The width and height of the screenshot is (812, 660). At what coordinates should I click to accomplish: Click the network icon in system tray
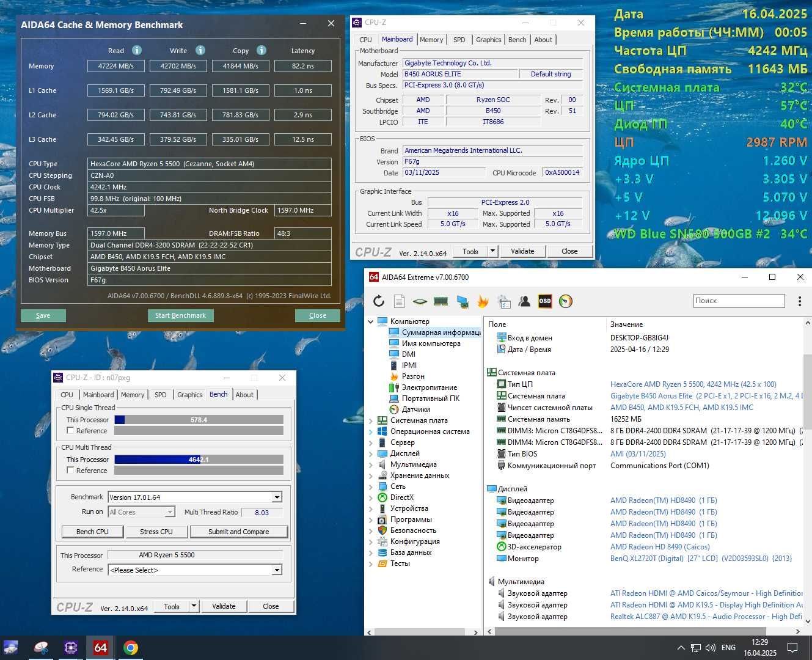pyautogui.click(x=696, y=648)
